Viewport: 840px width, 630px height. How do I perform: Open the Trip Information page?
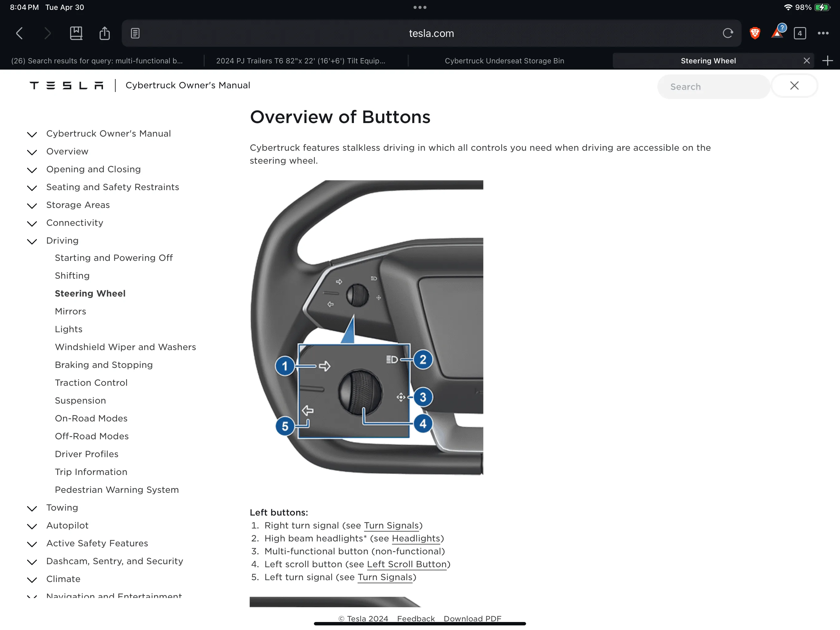pos(91,472)
